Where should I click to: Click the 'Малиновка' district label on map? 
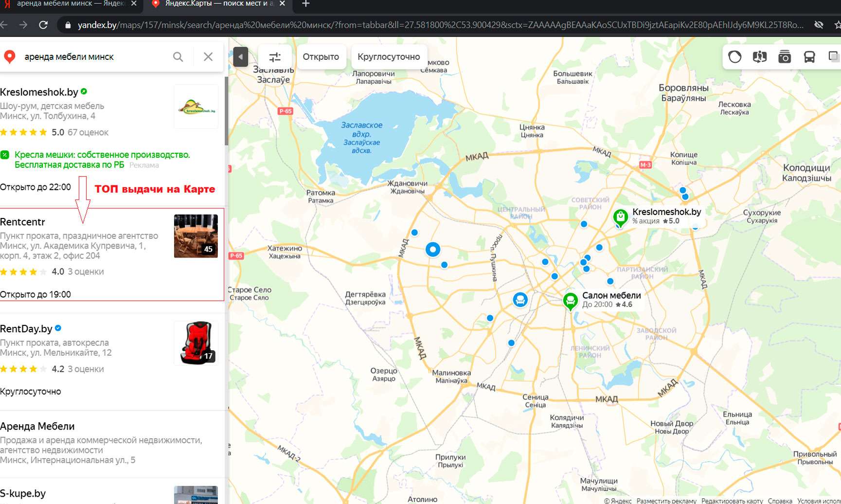(x=451, y=373)
